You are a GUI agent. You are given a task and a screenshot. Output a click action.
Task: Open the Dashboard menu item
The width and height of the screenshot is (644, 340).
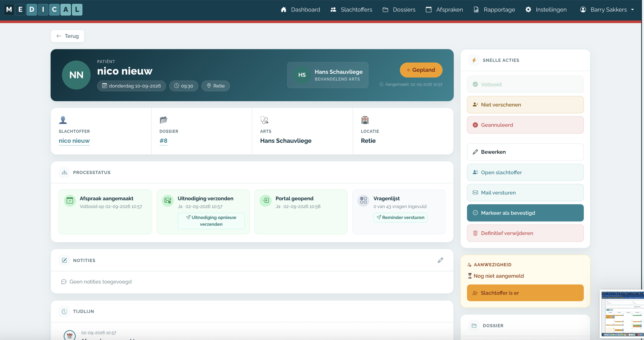click(x=301, y=10)
